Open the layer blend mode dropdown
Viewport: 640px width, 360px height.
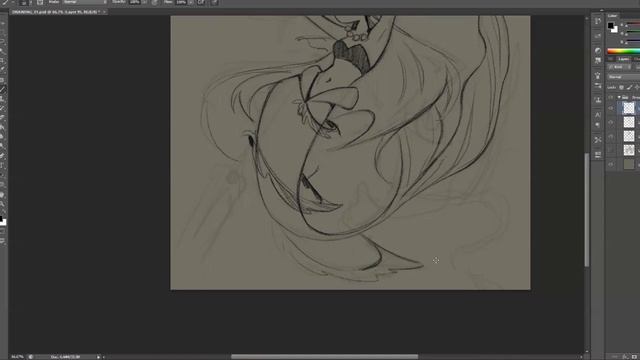[x=623, y=77]
